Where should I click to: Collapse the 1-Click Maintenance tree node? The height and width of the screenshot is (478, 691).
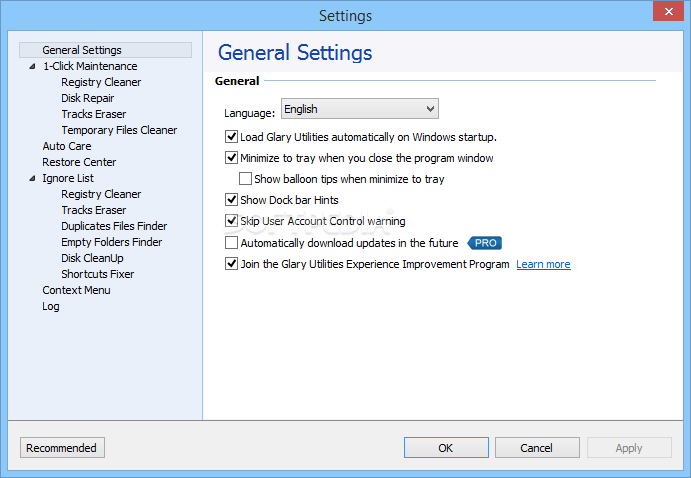coord(32,67)
